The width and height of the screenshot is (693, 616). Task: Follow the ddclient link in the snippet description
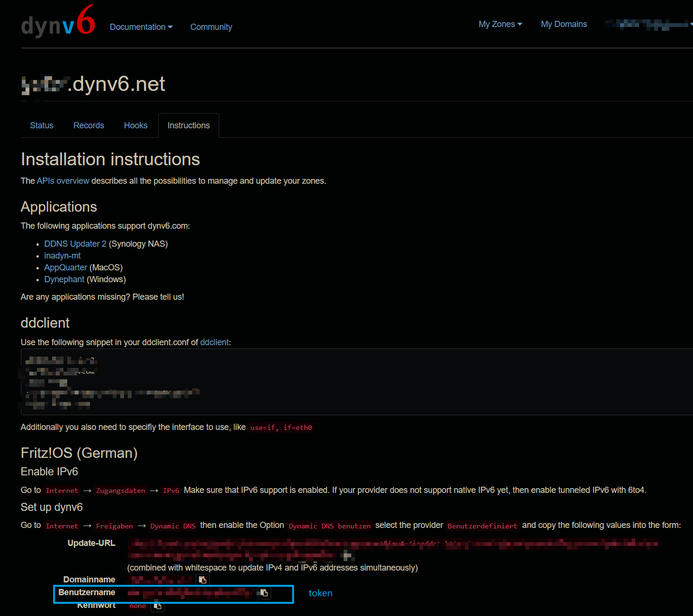point(214,342)
